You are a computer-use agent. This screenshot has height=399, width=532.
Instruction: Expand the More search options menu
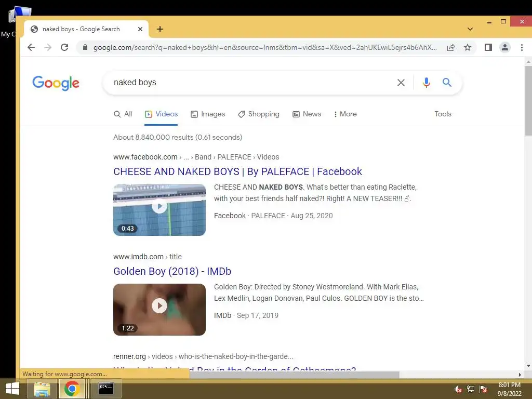(345, 114)
